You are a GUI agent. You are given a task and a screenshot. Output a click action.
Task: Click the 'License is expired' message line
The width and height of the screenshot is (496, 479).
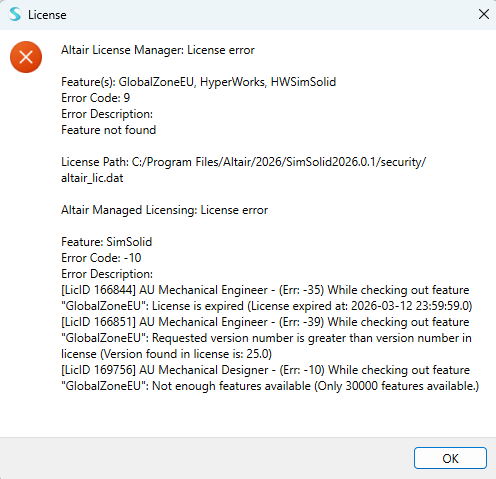pyautogui.click(x=267, y=306)
